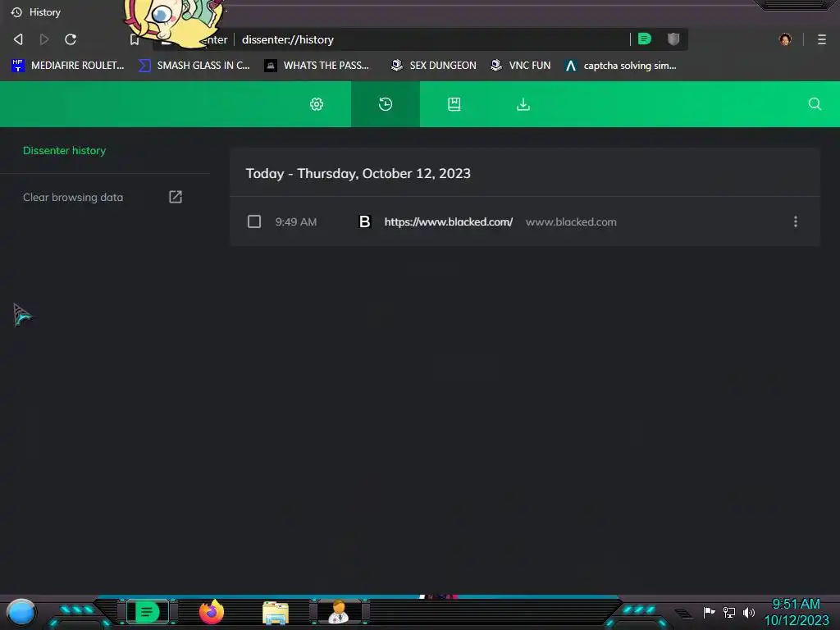Viewport: 840px width, 630px height.
Task: Bookmark this page with the bookmark icon
Action: point(135,39)
